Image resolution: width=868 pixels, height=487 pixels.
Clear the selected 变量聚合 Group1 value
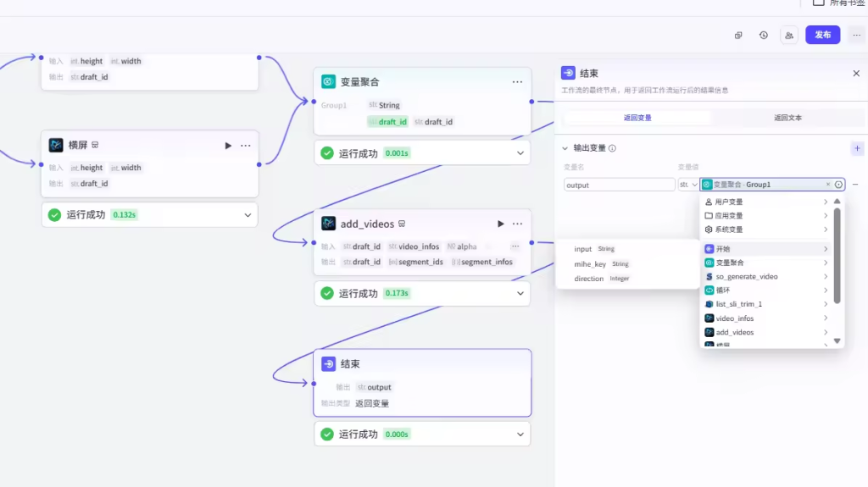coord(828,185)
